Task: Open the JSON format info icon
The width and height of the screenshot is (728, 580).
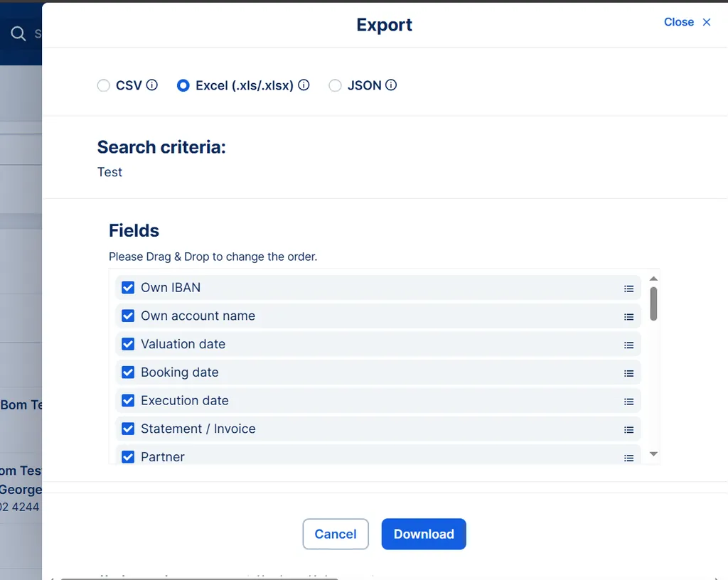Action: [391, 85]
